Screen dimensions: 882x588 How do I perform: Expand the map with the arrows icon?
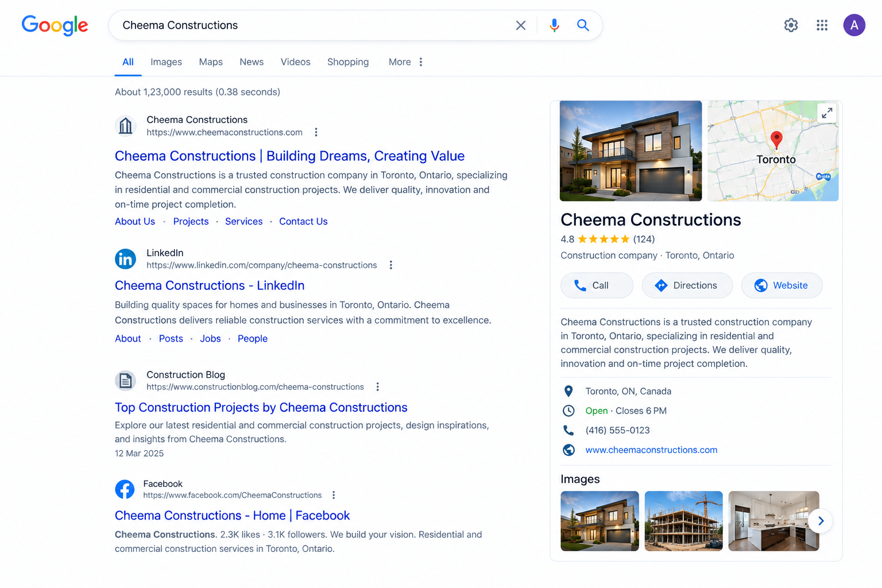coord(827,113)
